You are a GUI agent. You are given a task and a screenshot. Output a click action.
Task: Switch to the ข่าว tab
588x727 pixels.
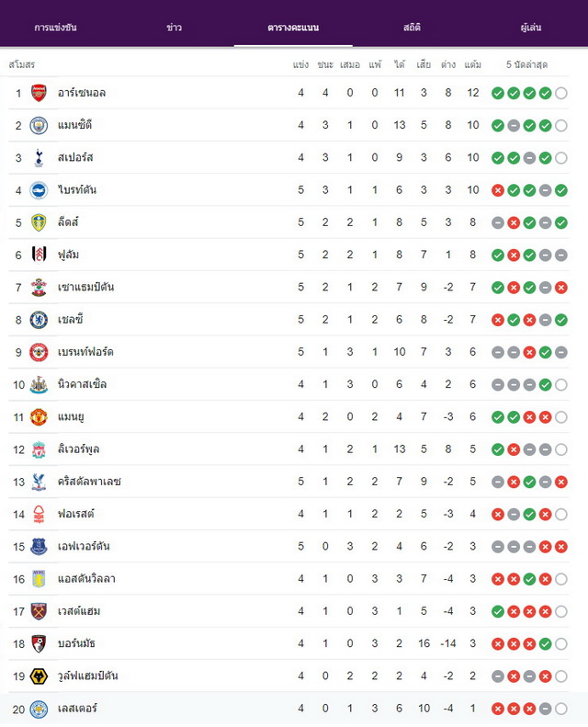pyautogui.click(x=175, y=28)
